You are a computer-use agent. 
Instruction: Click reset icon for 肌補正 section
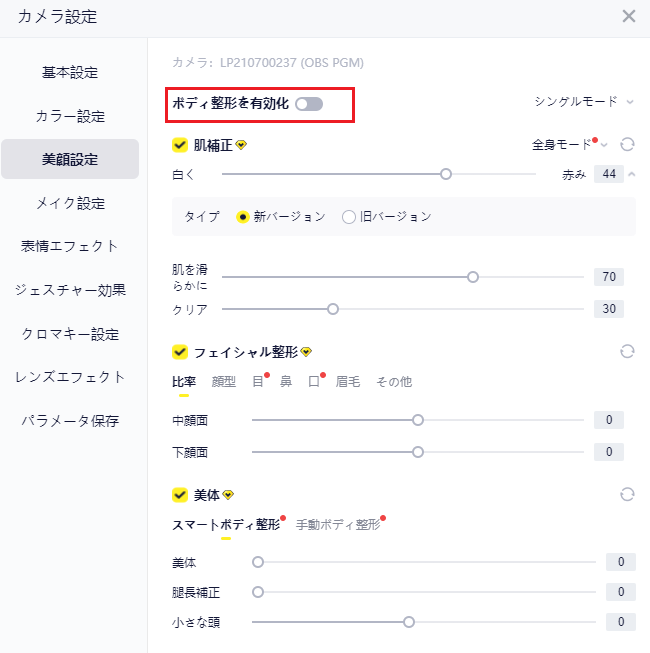click(x=627, y=144)
